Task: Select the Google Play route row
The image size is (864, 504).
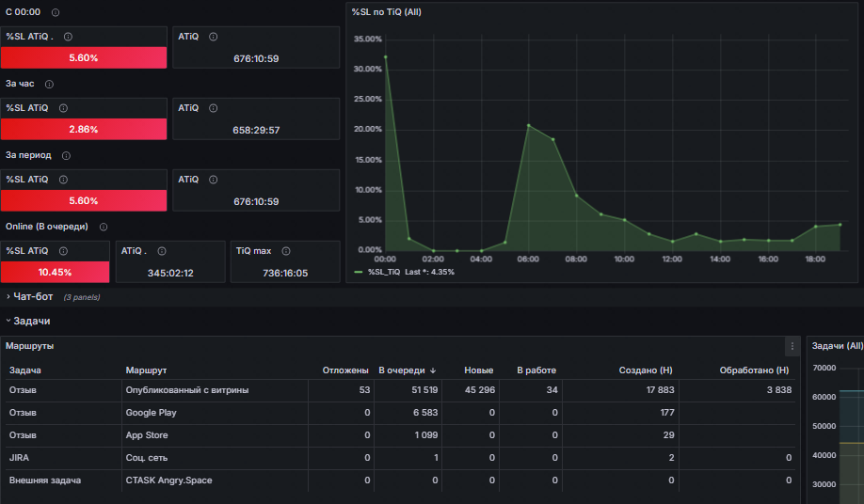Action: tap(400, 413)
